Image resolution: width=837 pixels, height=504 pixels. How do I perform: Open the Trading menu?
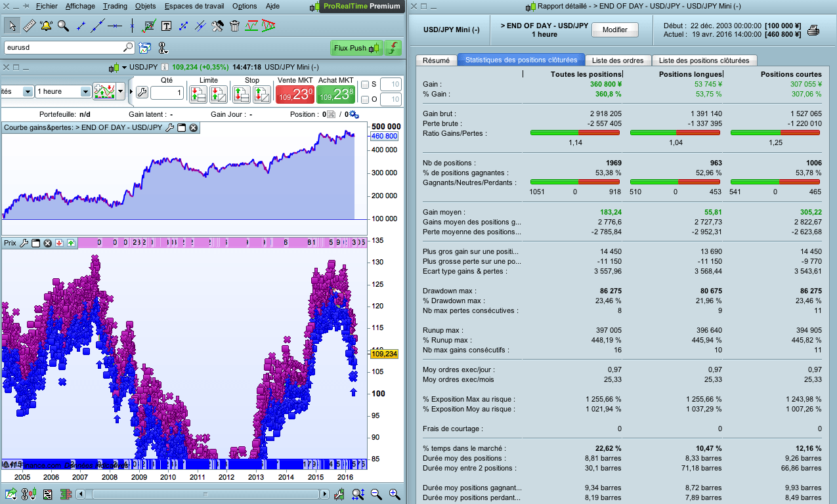(x=115, y=6)
